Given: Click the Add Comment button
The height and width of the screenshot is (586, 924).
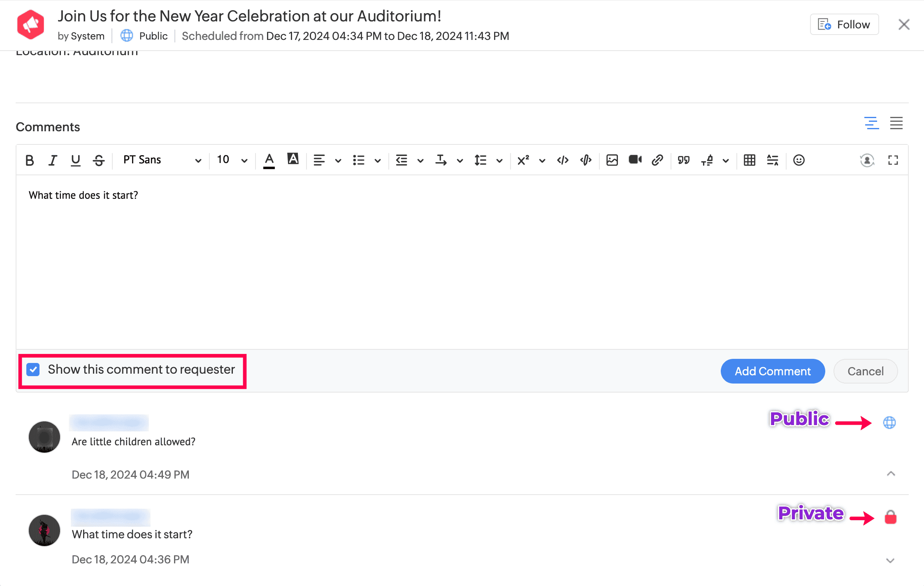Looking at the screenshot, I should coord(772,371).
